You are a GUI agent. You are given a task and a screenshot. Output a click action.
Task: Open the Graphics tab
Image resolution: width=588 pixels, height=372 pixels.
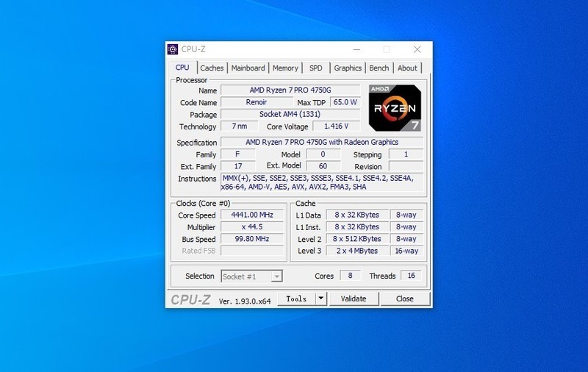(348, 68)
